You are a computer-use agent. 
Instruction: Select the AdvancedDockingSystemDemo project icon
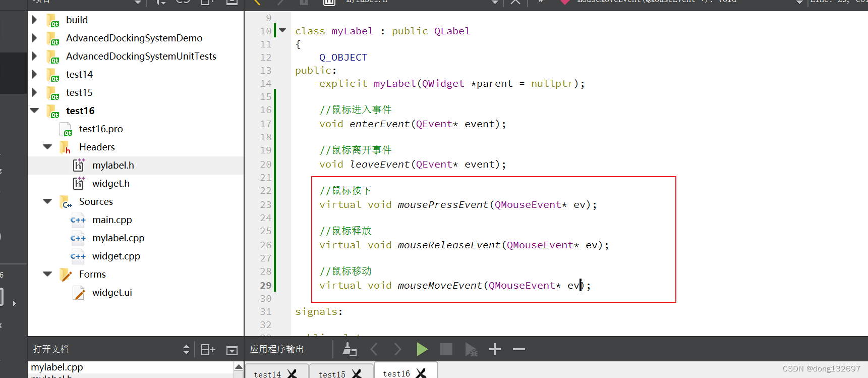click(53, 38)
